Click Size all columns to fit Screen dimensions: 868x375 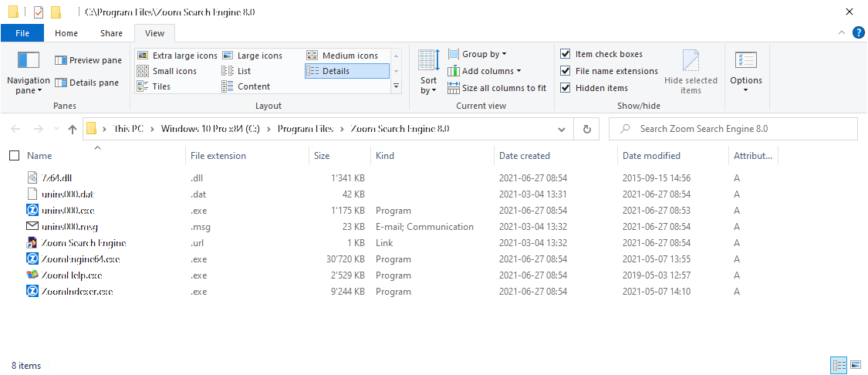(497, 88)
